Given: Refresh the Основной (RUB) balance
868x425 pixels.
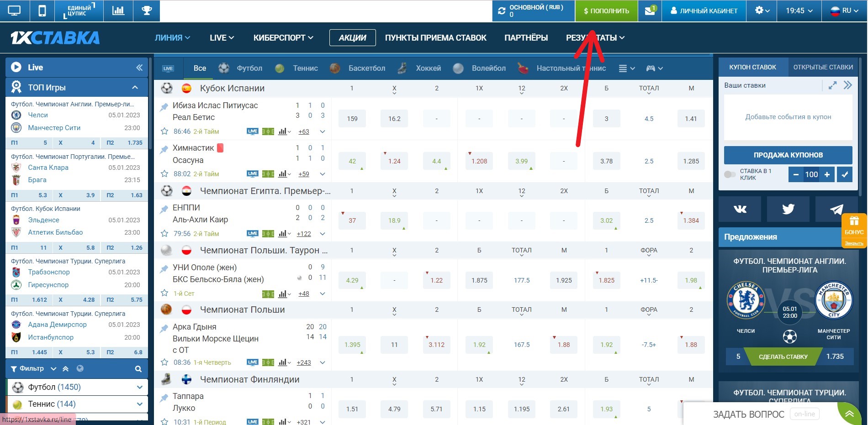Looking at the screenshot, I should [502, 10].
